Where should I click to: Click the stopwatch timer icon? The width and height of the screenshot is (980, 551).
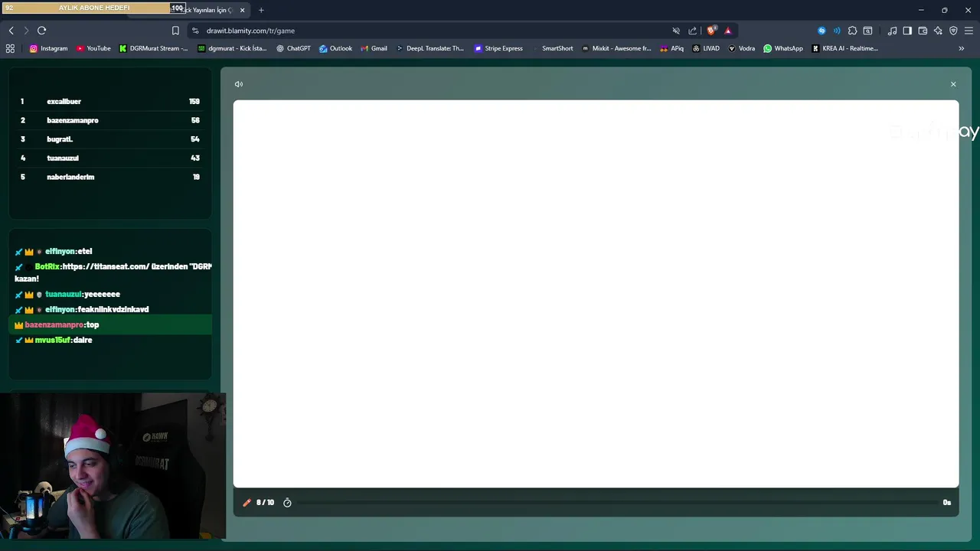click(287, 503)
